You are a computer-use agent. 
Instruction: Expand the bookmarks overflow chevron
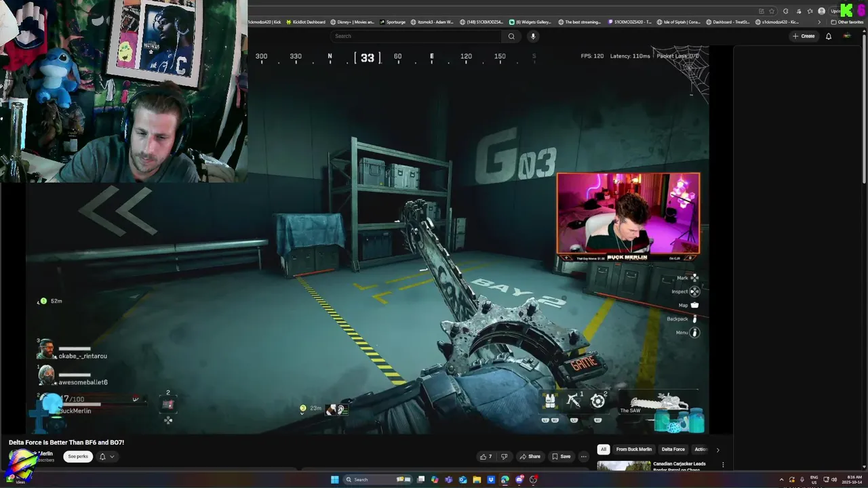pos(818,22)
